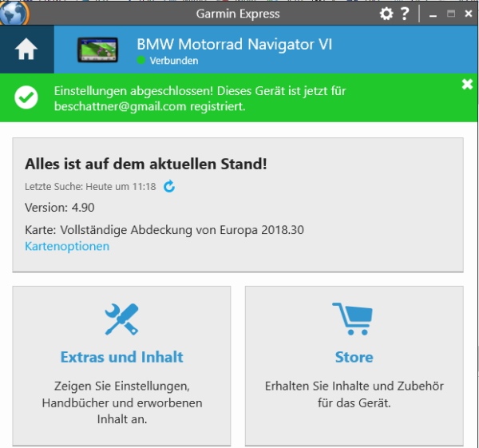The width and height of the screenshot is (479, 448).
Task: Maximize the Garmin Express window
Action: click(450, 14)
